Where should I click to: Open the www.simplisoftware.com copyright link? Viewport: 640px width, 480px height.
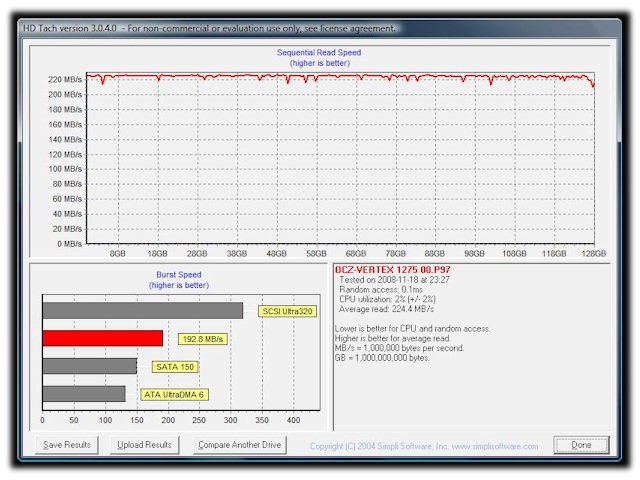pos(495,446)
